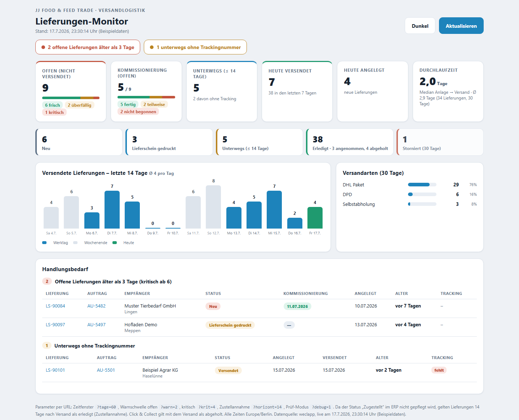Click the chart bar for So 12.7.

tap(213, 207)
